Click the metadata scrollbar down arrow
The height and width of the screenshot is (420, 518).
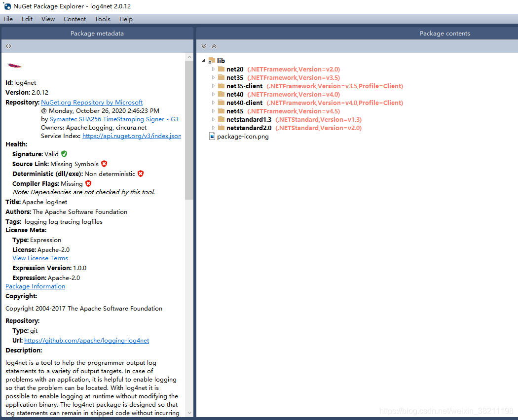coord(189,413)
